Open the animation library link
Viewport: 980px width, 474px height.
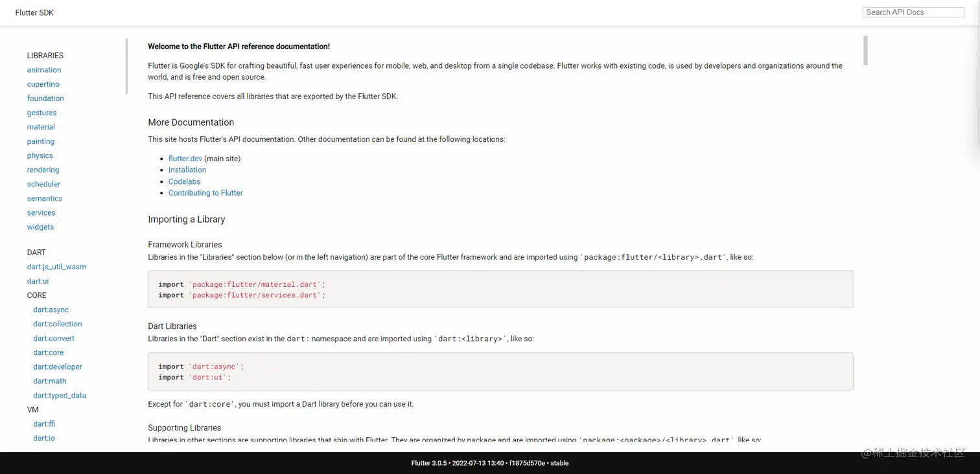pos(44,70)
